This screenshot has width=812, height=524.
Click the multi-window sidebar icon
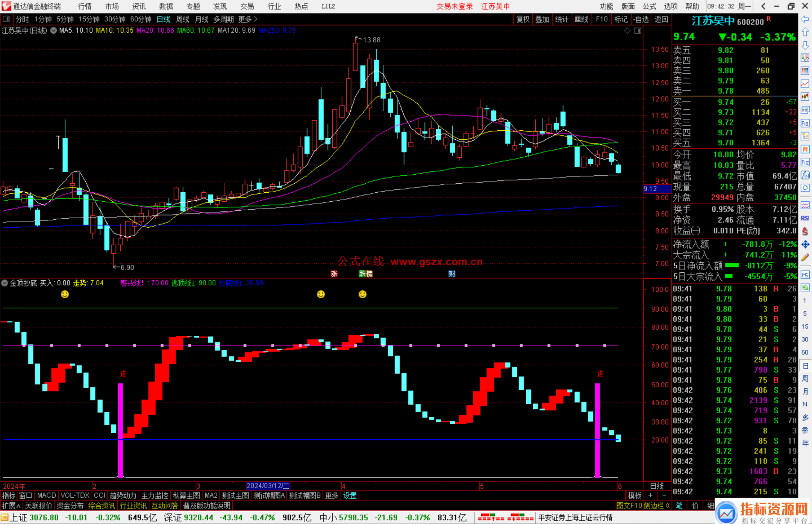[805, 110]
